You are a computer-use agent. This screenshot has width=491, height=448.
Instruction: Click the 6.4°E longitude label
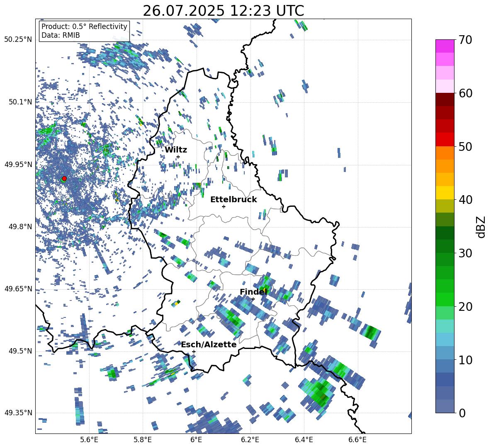tap(304, 440)
